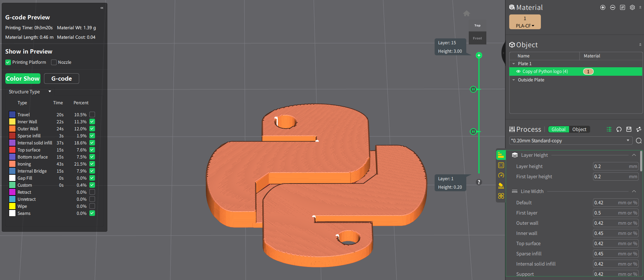644x280 pixels.
Task: Switch to the G-code tab
Action: click(62, 79)
